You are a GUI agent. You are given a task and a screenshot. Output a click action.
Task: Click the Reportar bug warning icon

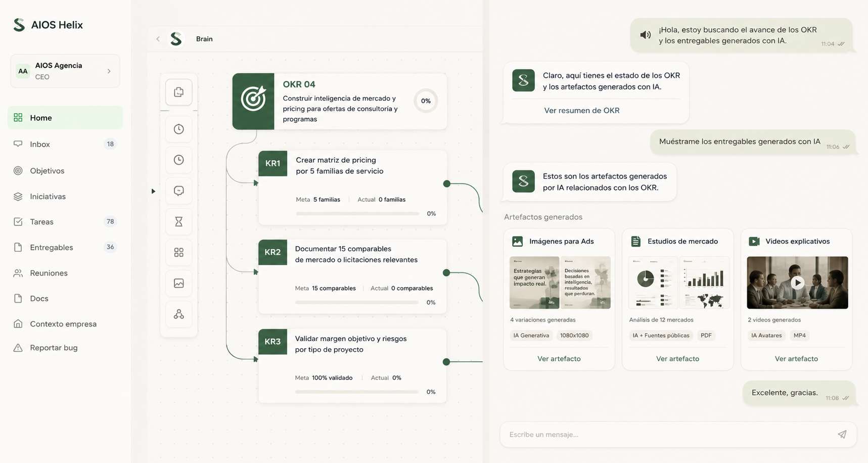pos(18,348)
